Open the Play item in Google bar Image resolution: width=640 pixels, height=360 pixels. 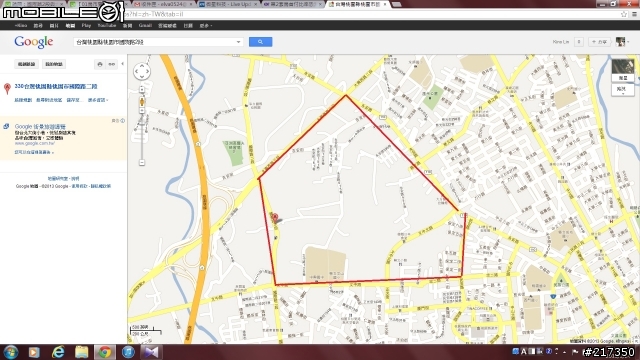[x=86, y=25]
